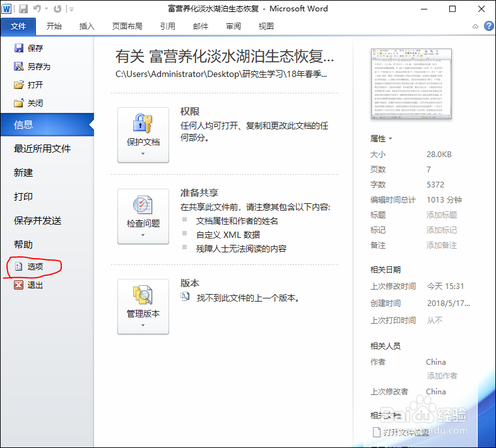
Task: Open Word Help question mark icon
Action: tap(488, 26)
